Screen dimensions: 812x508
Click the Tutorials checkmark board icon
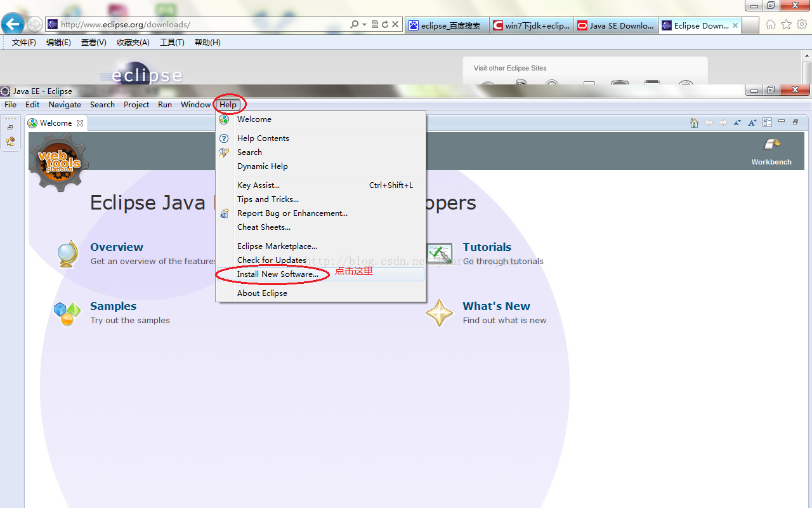point(439,254)
